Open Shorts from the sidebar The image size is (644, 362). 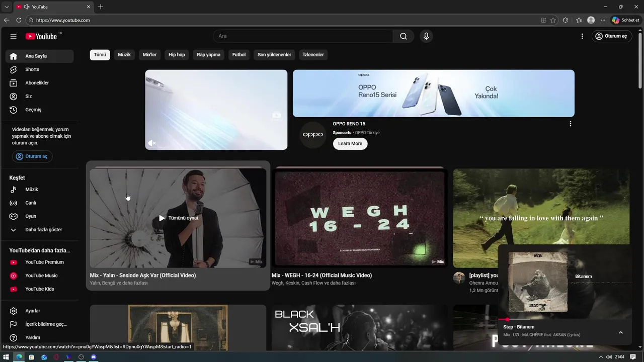40,69
